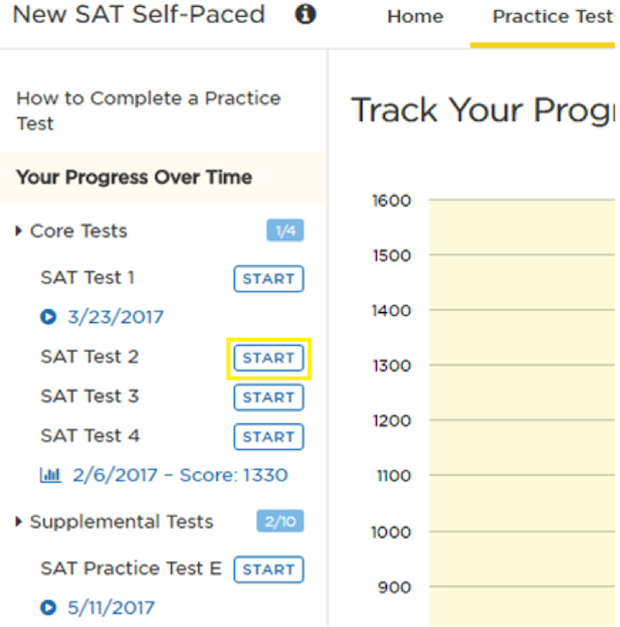Screen dimensions: 620x627
Task: Select Your Progress Over Time
Action: tap(134, 178)
